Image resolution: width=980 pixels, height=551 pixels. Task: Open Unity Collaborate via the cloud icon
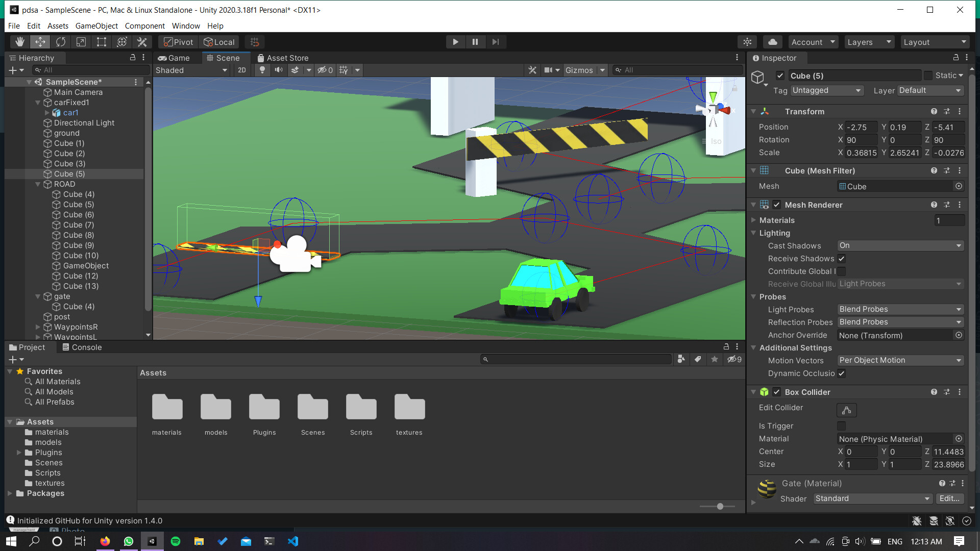tap(772, 42)
